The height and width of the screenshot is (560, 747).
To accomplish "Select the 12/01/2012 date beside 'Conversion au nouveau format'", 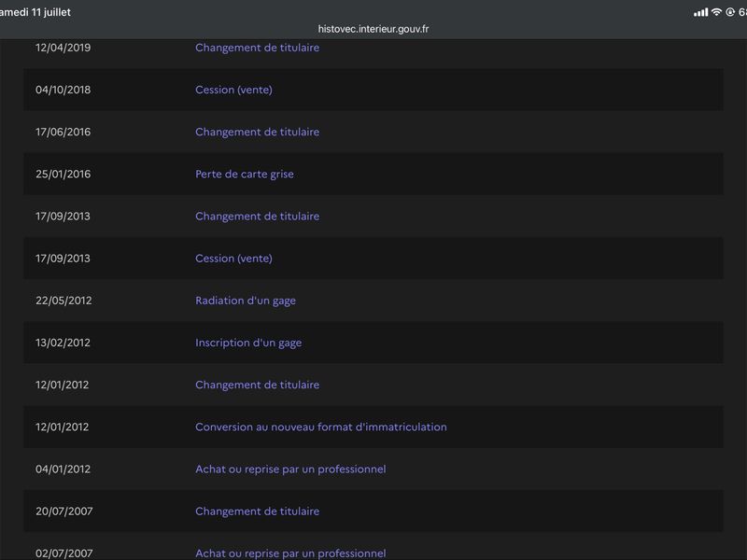I will (62, 427).
